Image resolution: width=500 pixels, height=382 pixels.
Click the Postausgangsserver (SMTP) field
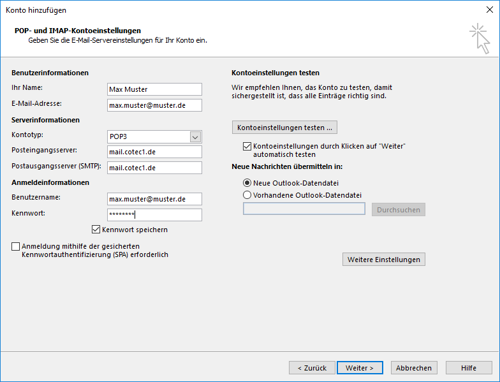click(x=155, y=168)
